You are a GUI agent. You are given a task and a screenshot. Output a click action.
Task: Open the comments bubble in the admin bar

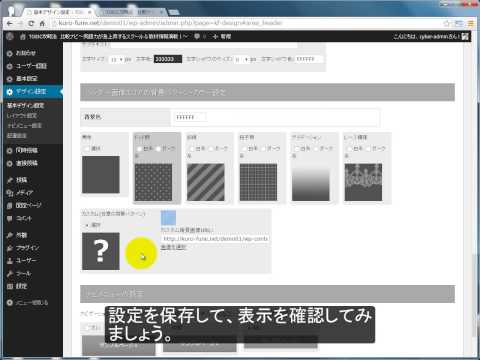[x=197, y=36]
